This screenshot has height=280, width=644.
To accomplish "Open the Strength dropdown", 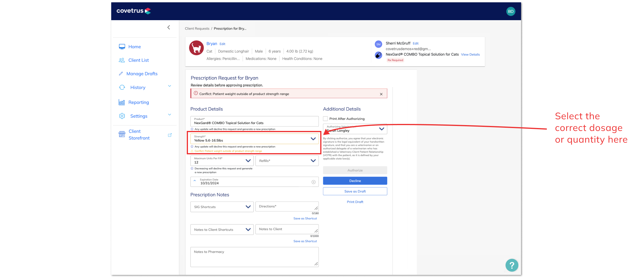I will tap(313, 139).
